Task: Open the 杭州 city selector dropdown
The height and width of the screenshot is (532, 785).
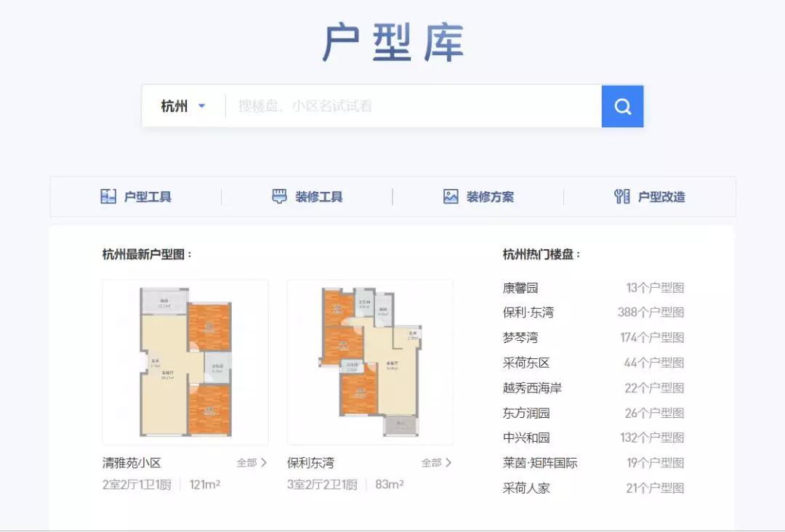Action: point(183,106)
